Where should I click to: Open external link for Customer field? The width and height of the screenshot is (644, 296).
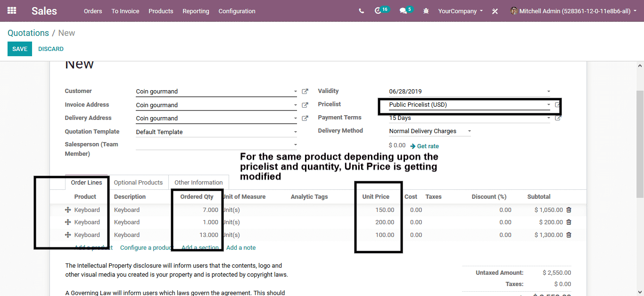pos(305,92)
